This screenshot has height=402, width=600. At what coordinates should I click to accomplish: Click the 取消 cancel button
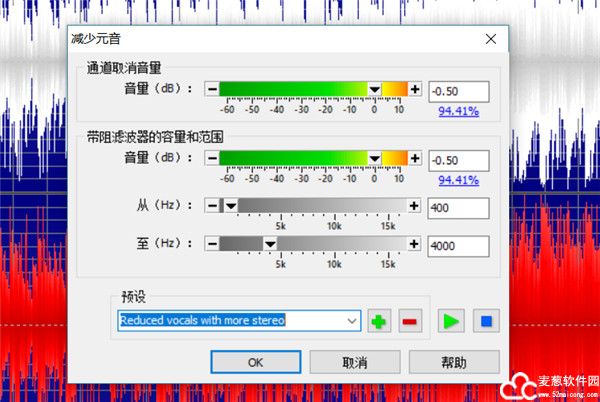(355, 362)
